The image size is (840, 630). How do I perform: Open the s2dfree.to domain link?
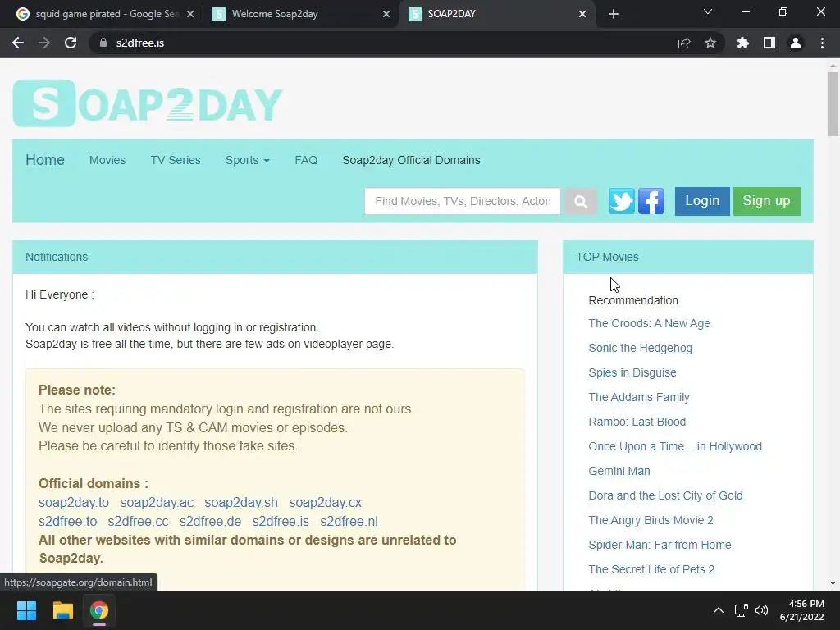(x=67, y=521)
